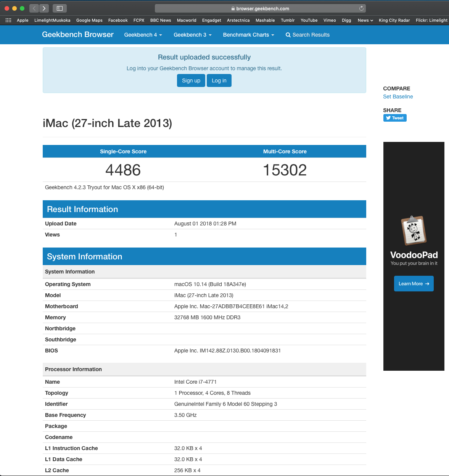Open the FCPX bookmark
The width and height of the screenshot is (449, 476).
pyautogui.click(x=139, y=20)
